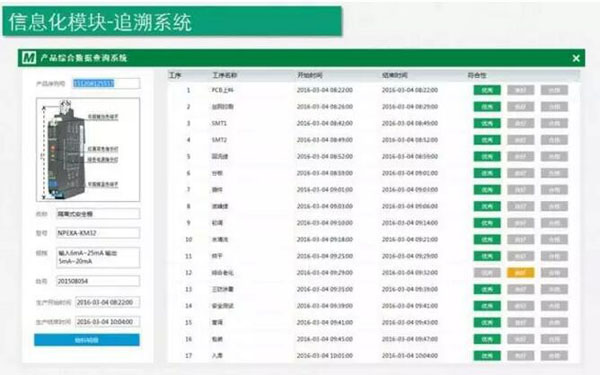
Task: Click the product module image thumbnail
Action: coord(88,150)
